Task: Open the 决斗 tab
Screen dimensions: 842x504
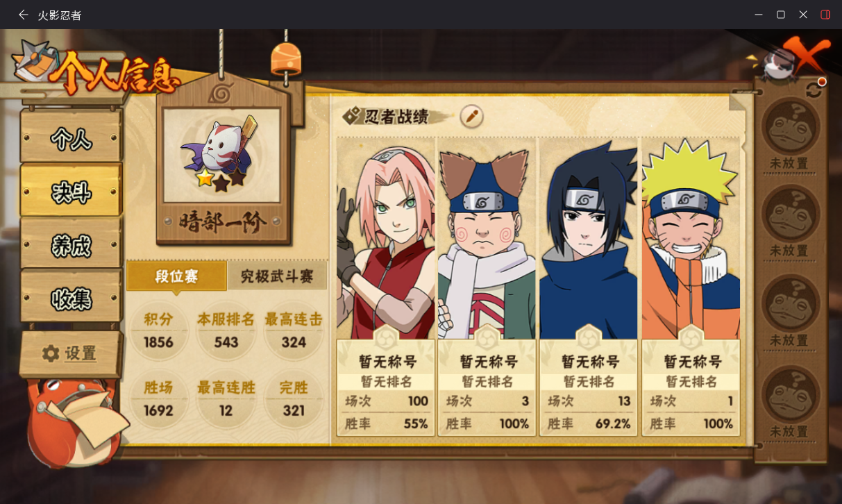Action: tap(71, 191)
